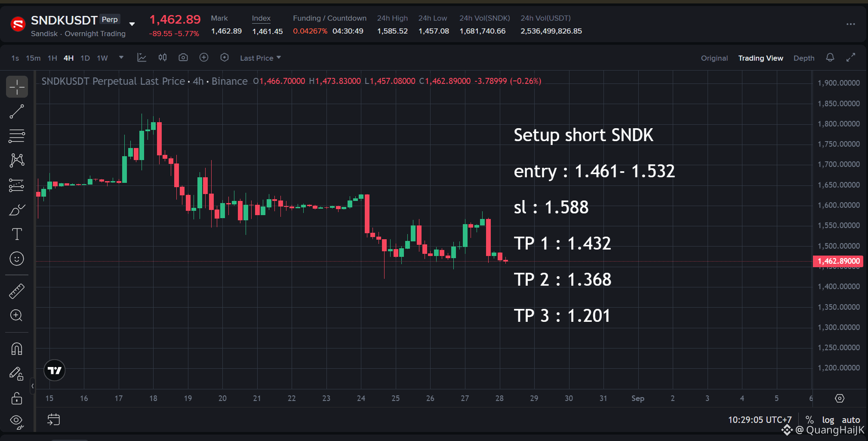Image resolution: width=868 pixels, height=441 pixels.
Task: Open chart settings hexagon icon
Action: [225, 58]
